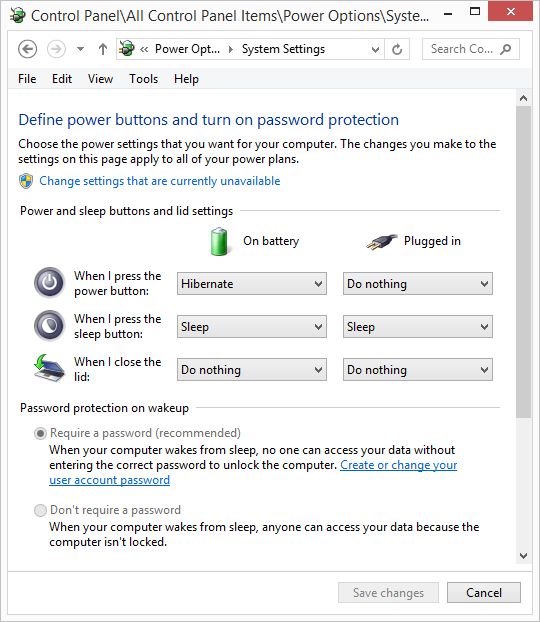Click the Back navigation arrow
540x622 pixels.
pos(27,49)
